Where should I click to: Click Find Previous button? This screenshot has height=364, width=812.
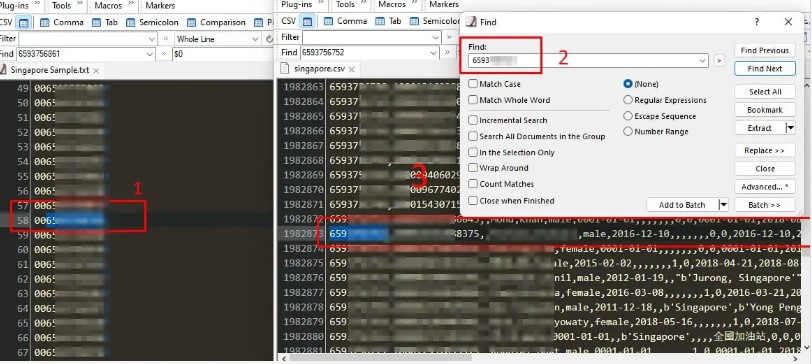click(x=764, y=50)
